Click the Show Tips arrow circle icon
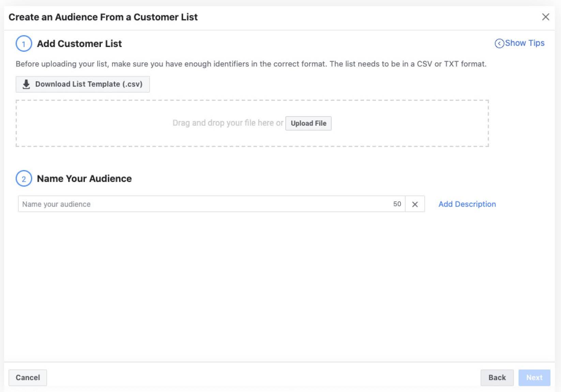561x392 pixels. coord(499,44)
